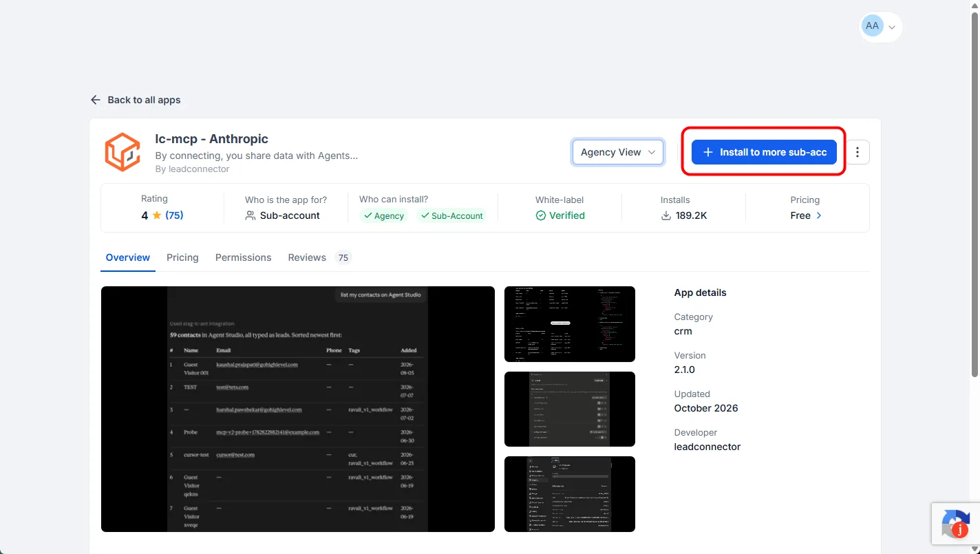The image size is (980, 554).
Task: Open the three-dot more options menu
Action: point(857,152)
